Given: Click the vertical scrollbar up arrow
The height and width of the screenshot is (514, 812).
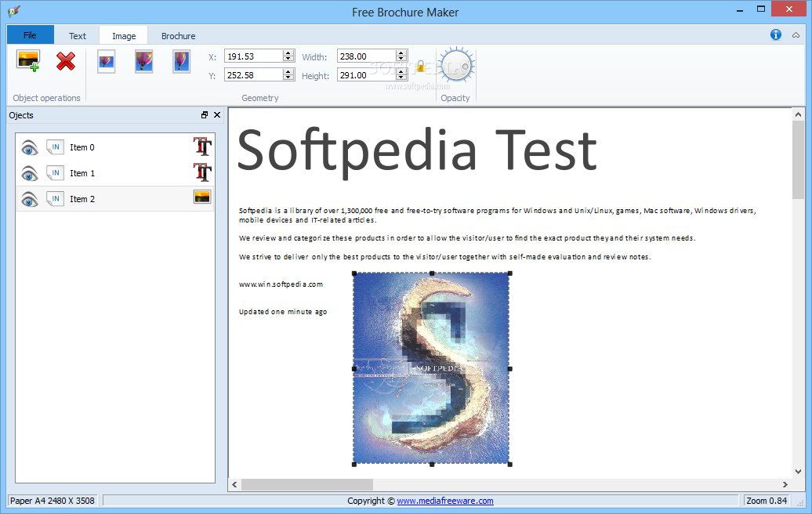Looking at the screenshot, I should point(798,114).
